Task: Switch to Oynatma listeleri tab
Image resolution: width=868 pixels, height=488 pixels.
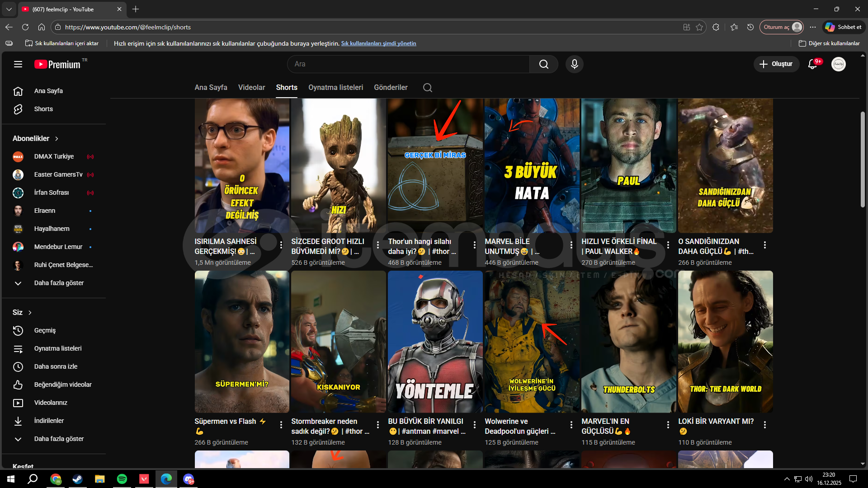Action: pyautogui.click(x=335, y=88)
